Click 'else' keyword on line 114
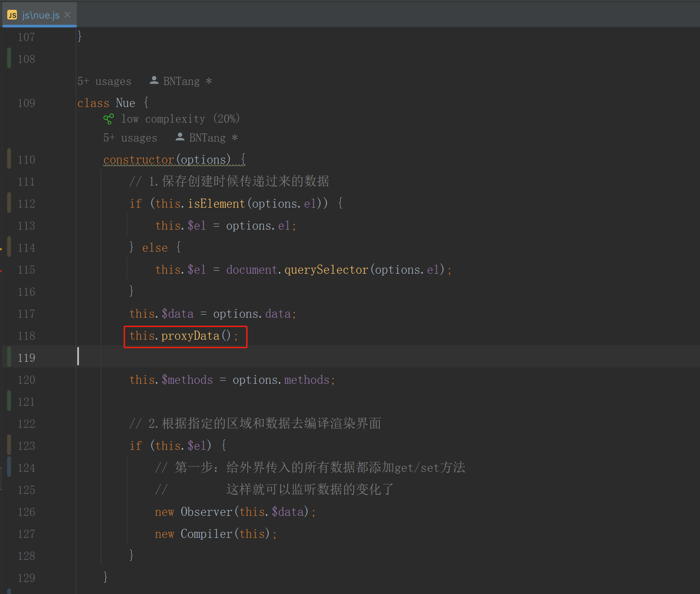This screenshot has width=700, height=594. click(155, 248)
